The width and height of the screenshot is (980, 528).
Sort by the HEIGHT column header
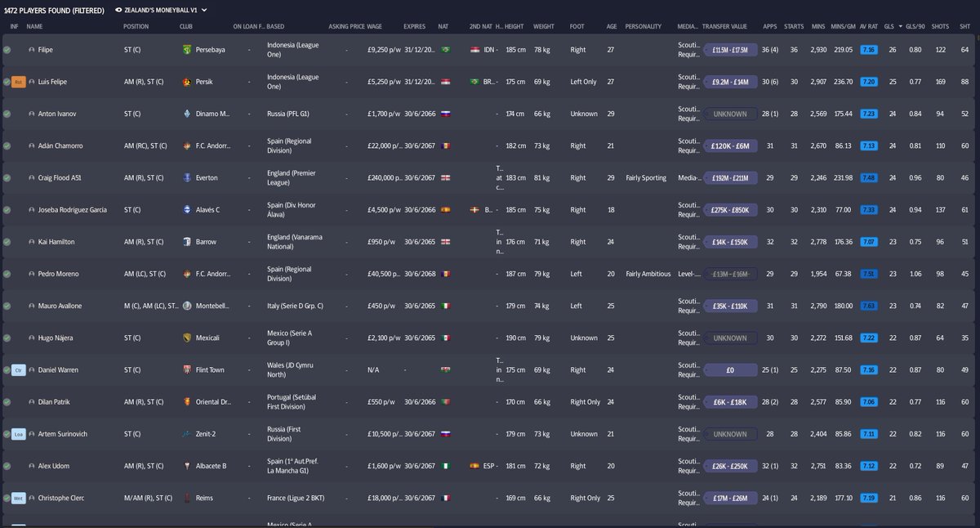(514, 26)
